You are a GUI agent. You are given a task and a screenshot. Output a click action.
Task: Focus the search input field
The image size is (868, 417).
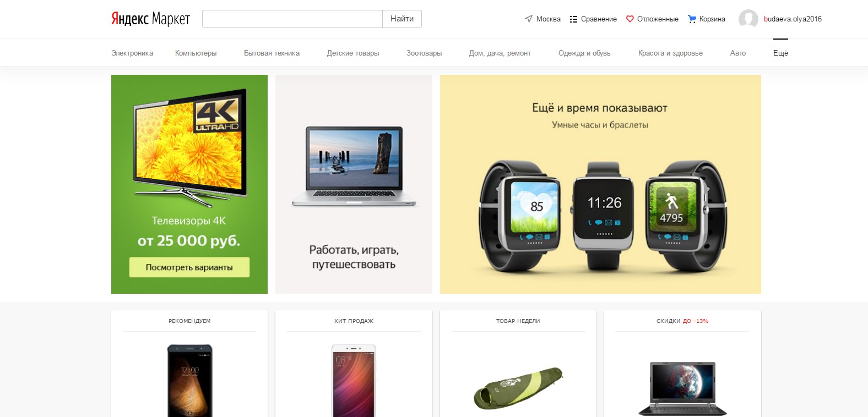(x=292, y=19)
